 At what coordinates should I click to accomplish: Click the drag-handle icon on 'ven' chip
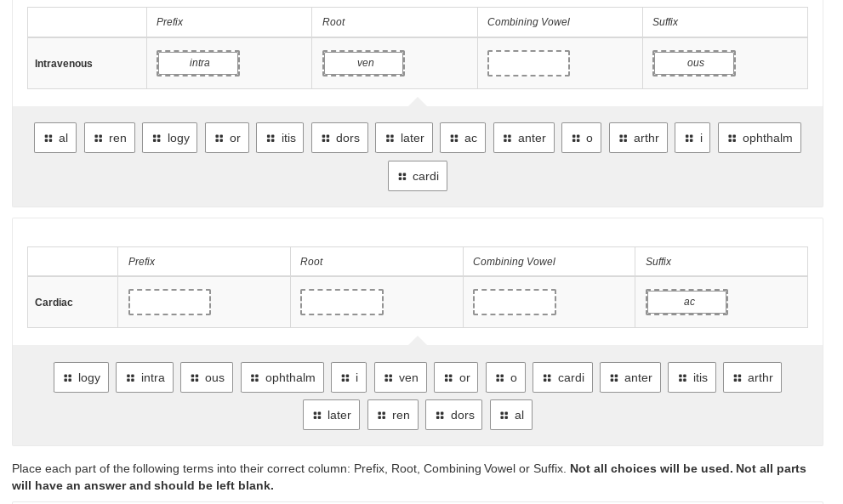coord(388,378)
